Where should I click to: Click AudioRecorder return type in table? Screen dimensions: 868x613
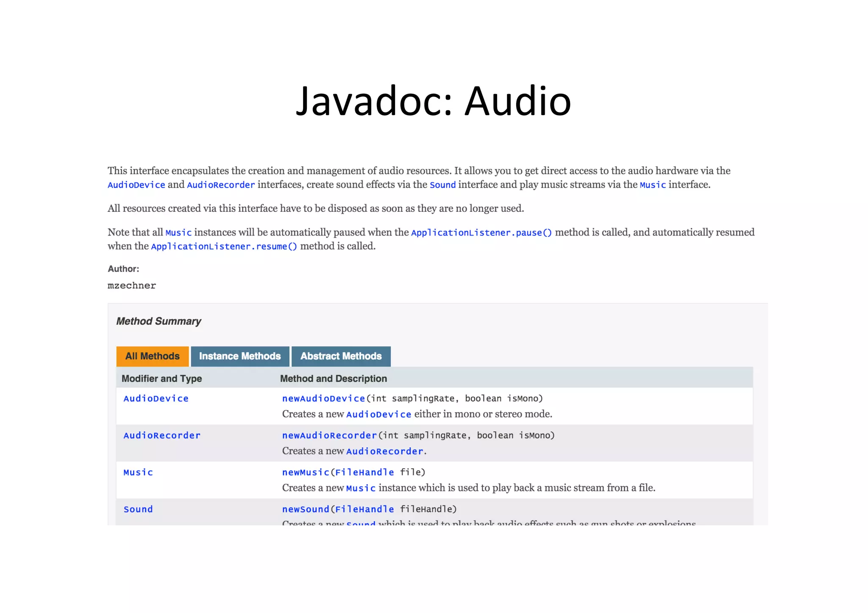click(x=162, y=435)
